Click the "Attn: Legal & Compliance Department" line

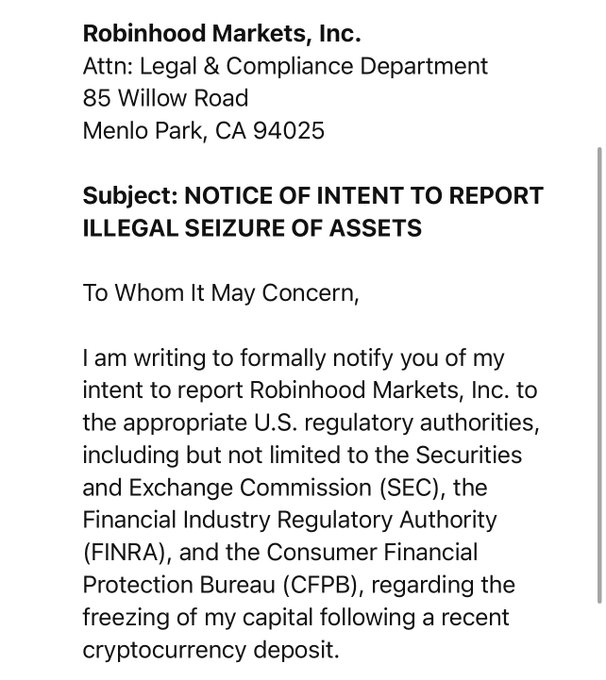tap(285, 67)
